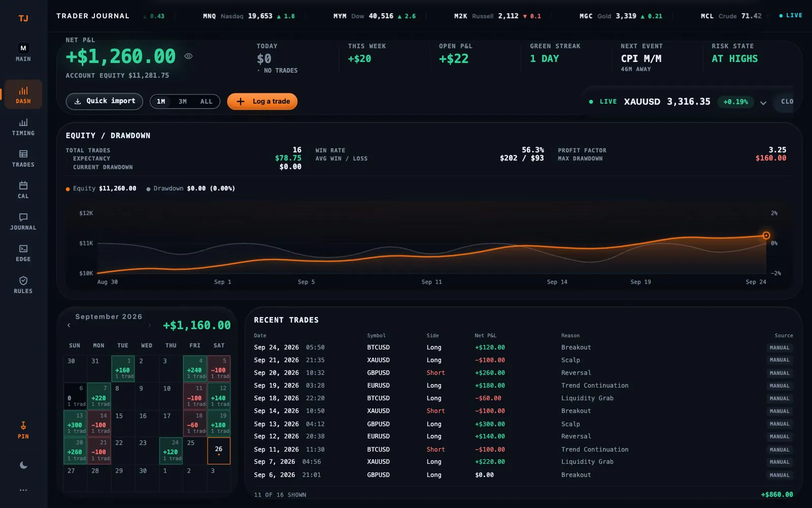Click the LIVE status indicator in header
This screenshot has height=508, width=812.
click(x=791, y=16)
